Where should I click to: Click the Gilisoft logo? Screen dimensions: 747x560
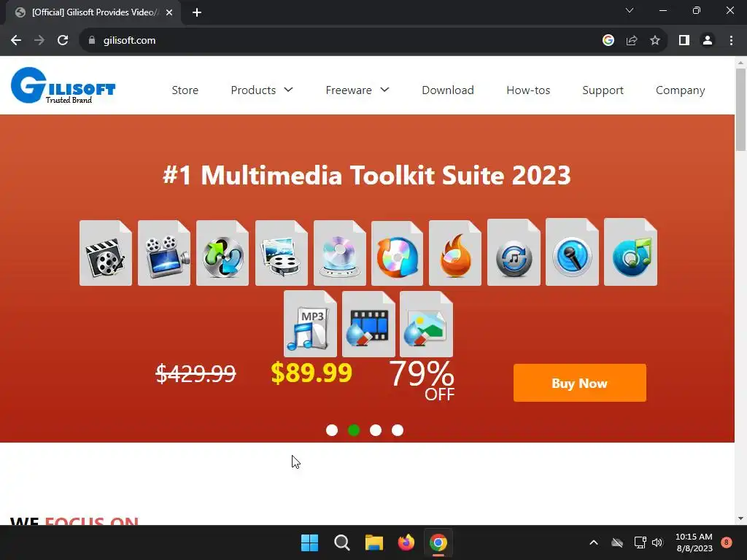(63, 85)
